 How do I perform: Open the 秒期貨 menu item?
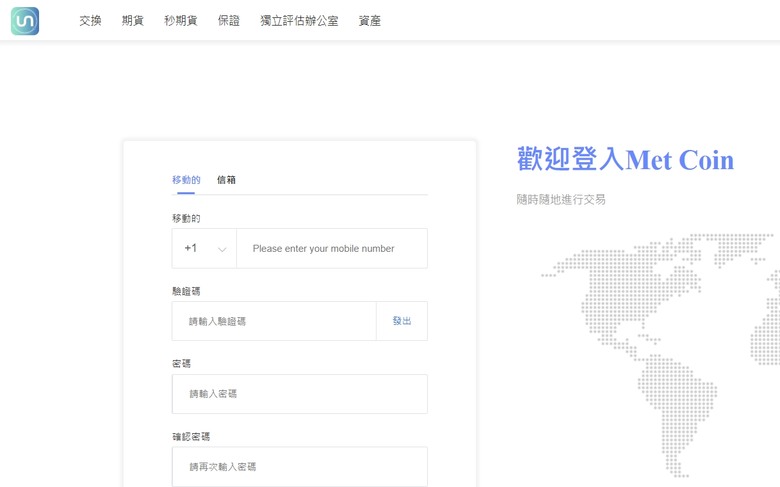181,21
